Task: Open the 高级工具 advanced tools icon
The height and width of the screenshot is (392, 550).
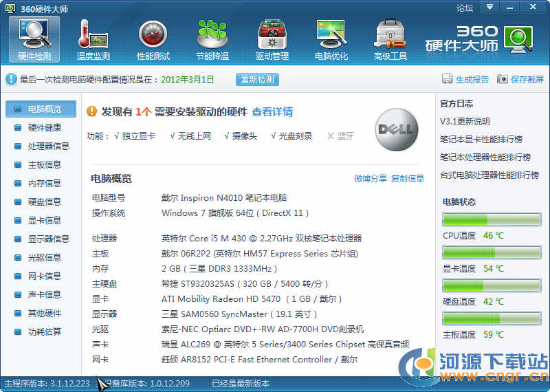Action: [x=390, y=34]
